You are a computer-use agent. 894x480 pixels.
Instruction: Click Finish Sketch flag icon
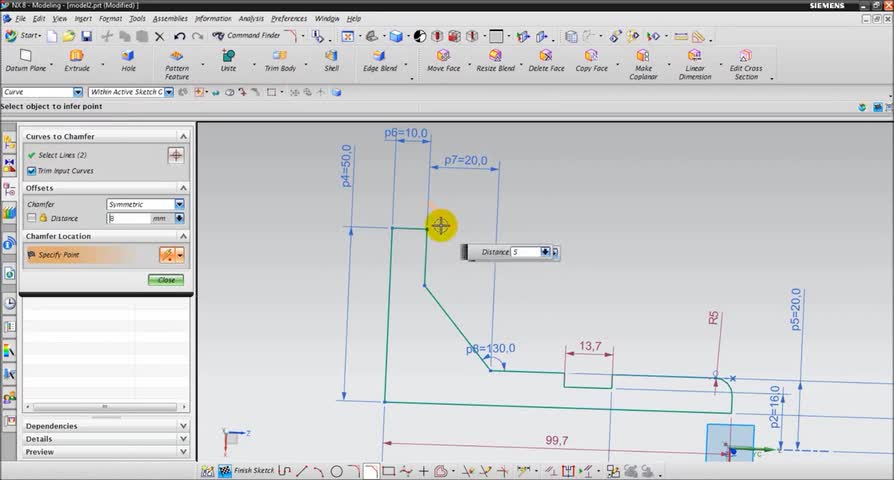coord(225,471)
